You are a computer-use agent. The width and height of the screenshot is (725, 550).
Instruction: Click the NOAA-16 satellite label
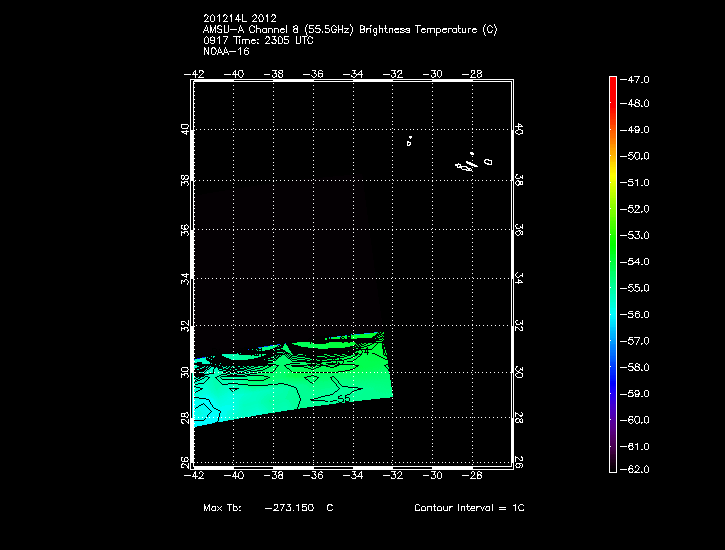click(225, 51)
